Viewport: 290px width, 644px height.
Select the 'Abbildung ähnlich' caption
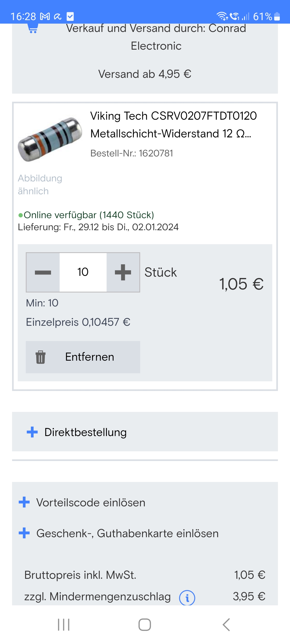pos(40,185)
